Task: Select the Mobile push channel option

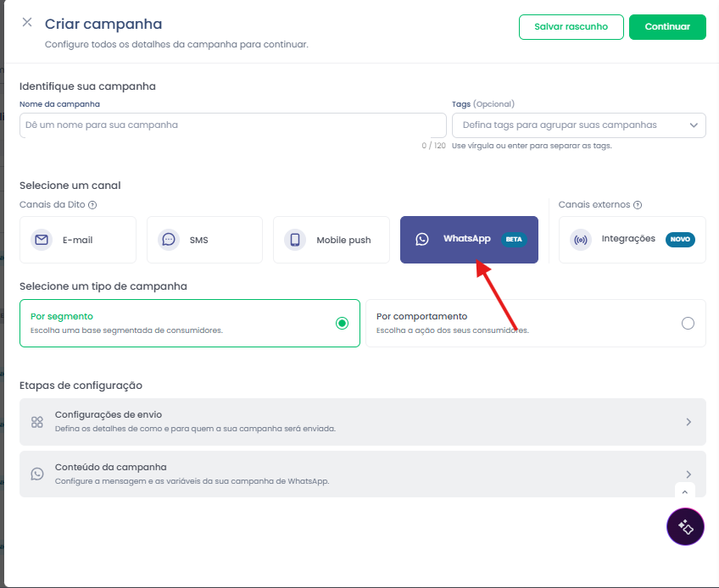Action: click(x=331, y=240)
